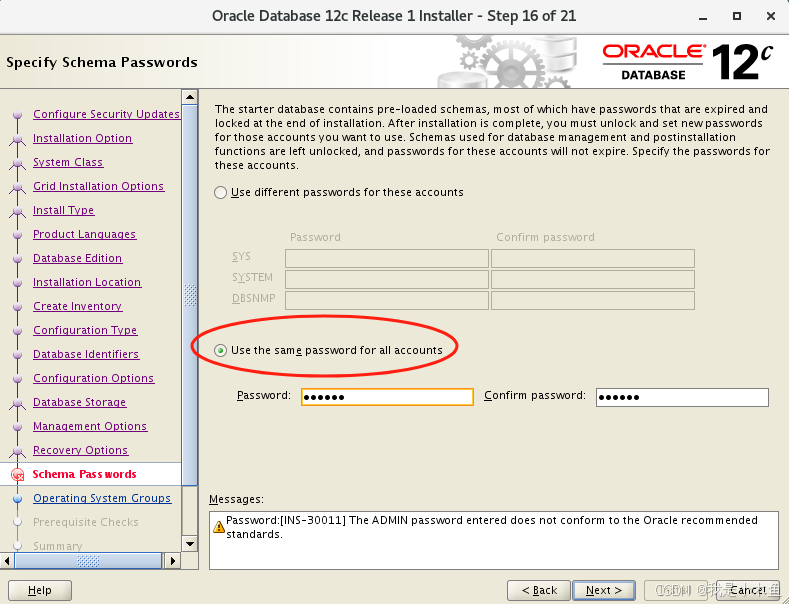Go to Configuration Options step
The width and height of the screenshot is (789, 604).
(x=94, y=378)
